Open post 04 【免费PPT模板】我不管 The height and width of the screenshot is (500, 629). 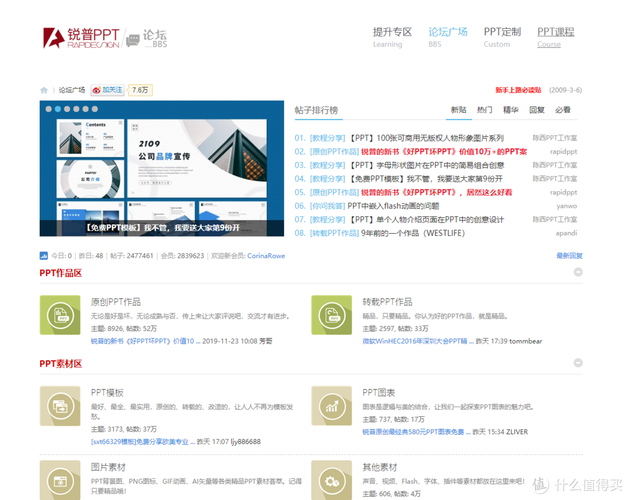426,179
